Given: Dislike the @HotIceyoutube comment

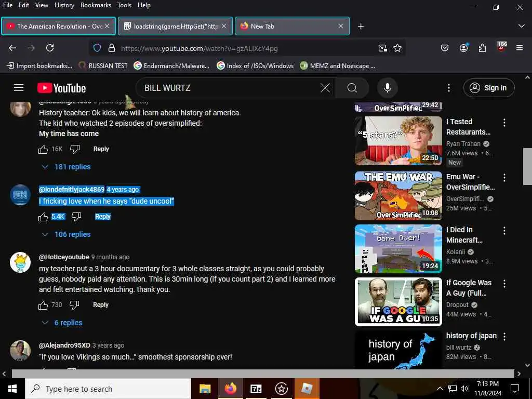Looking at the screenshot, I should point(74,305).
